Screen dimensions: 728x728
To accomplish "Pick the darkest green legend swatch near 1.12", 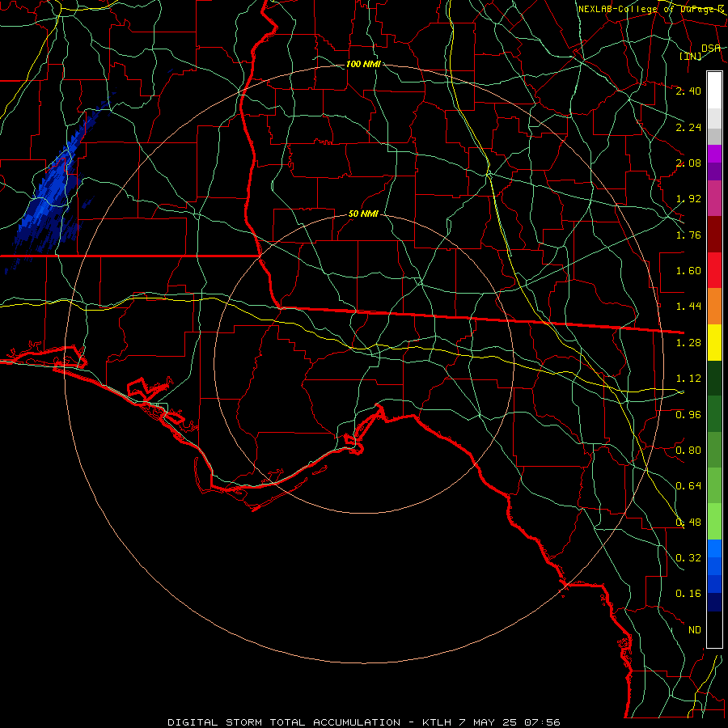I will pyautogui.click(x=714, y=378).
